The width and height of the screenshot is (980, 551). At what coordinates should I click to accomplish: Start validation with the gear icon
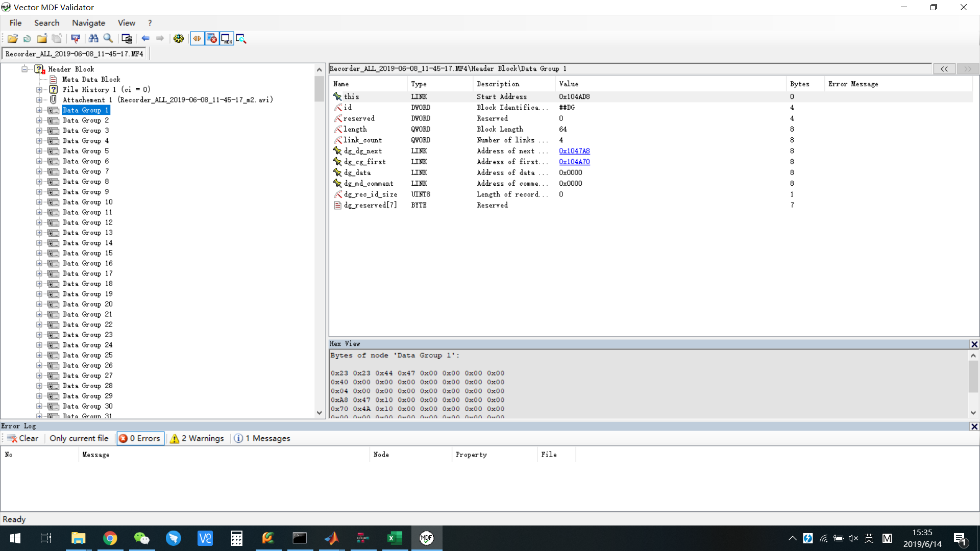(178, 38)
